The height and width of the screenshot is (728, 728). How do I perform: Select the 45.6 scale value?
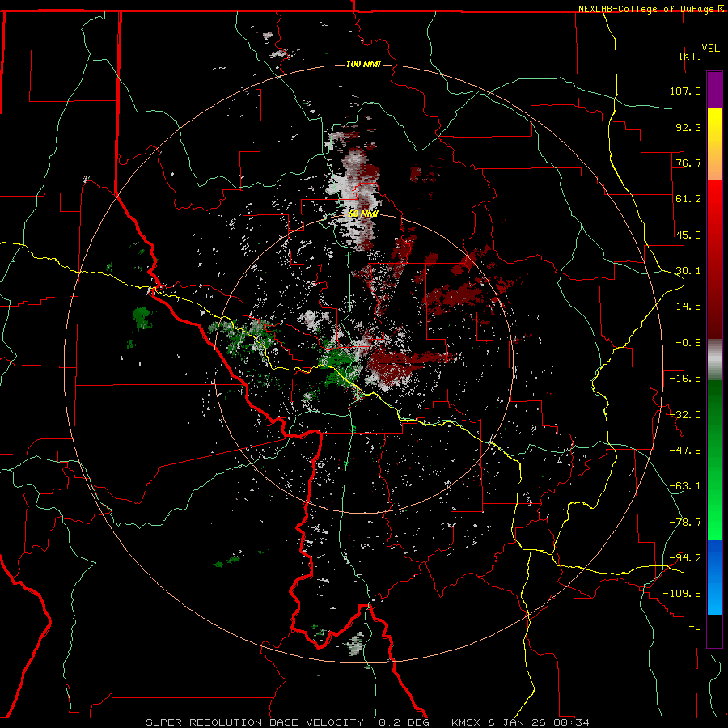[x=688, y=235]
